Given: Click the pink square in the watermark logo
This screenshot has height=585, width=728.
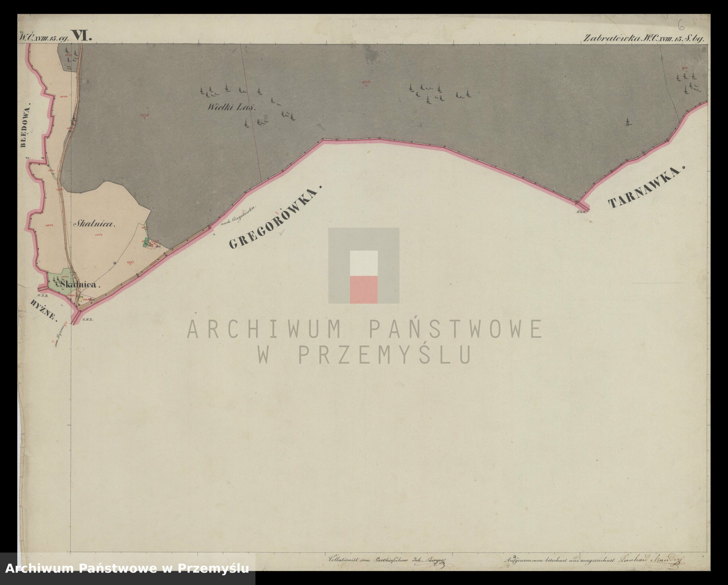Looking at the screenshot, I should (x=364, y=290).
